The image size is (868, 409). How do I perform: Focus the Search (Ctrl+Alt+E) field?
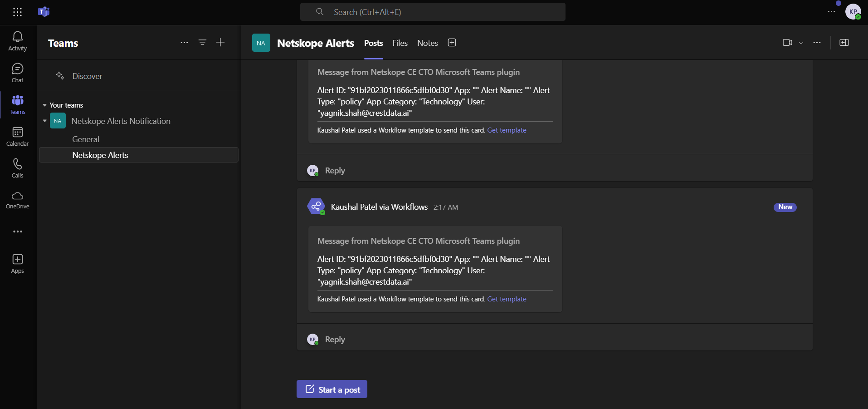click(x=433, y=12)
